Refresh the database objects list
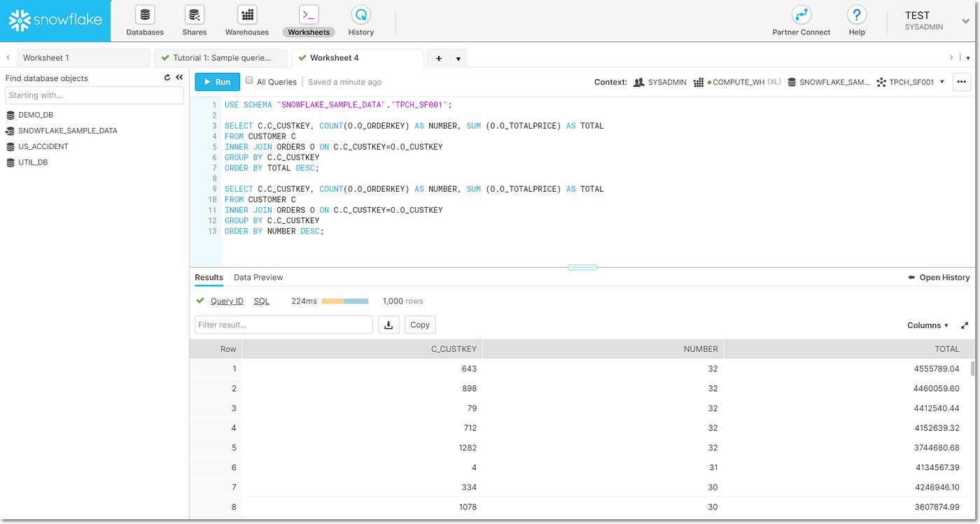 167,78
